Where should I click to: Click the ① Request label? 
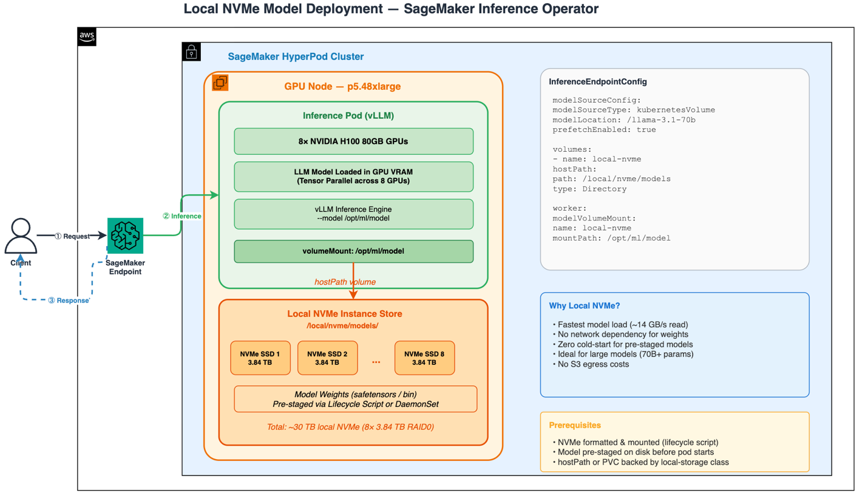72,236
